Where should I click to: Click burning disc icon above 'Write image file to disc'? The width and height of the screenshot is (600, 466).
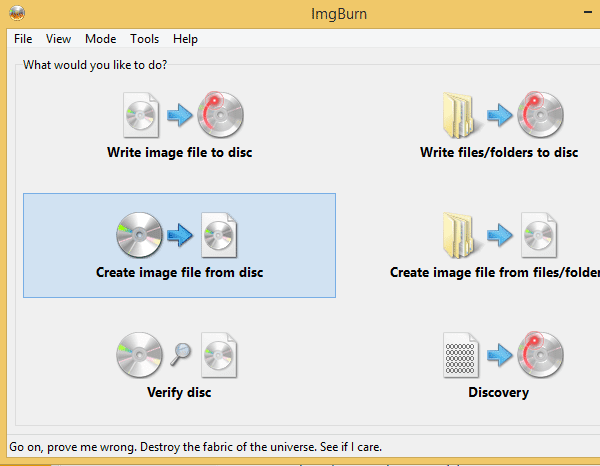click(220, 114)
